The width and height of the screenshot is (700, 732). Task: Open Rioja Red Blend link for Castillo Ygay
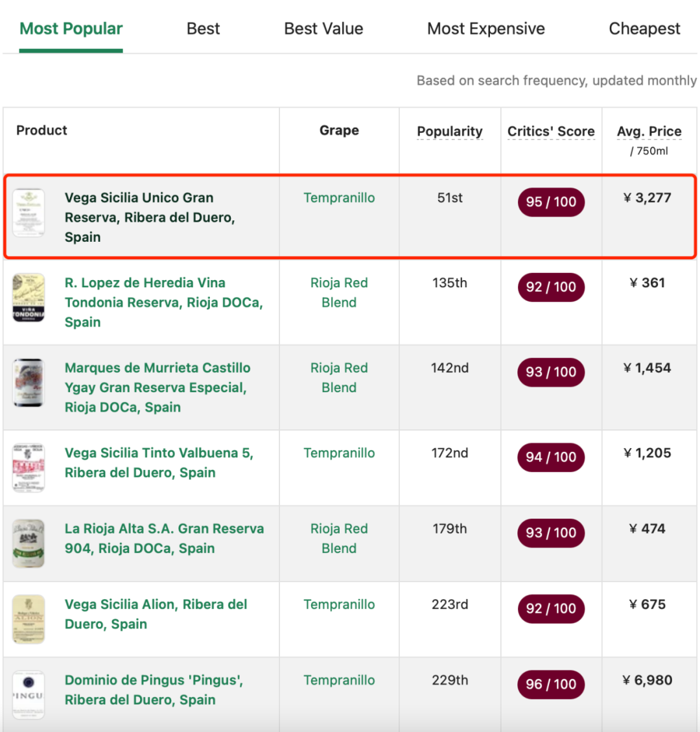tap(339, 377)
